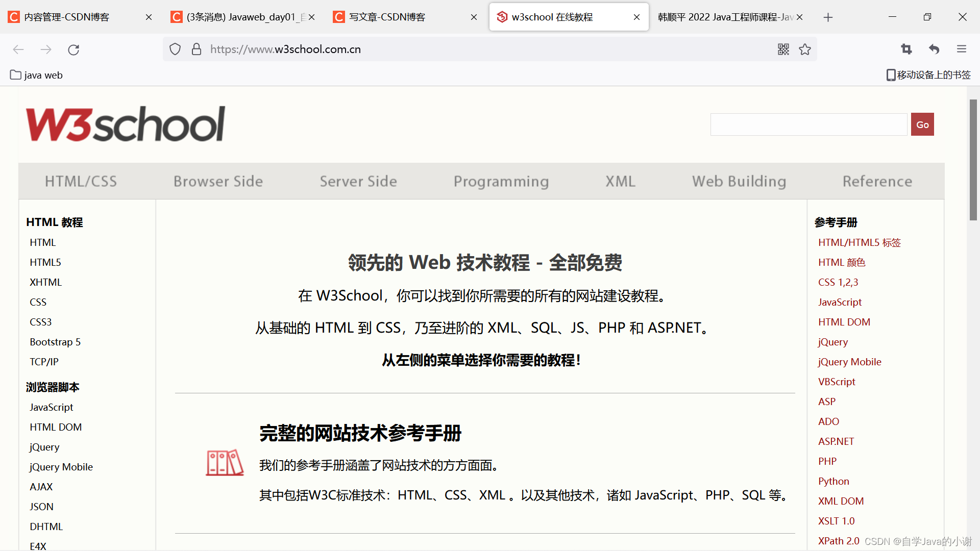The image size is (980, 551).
Task: Open the Reference navigation menu
Action: click(877, 181)
